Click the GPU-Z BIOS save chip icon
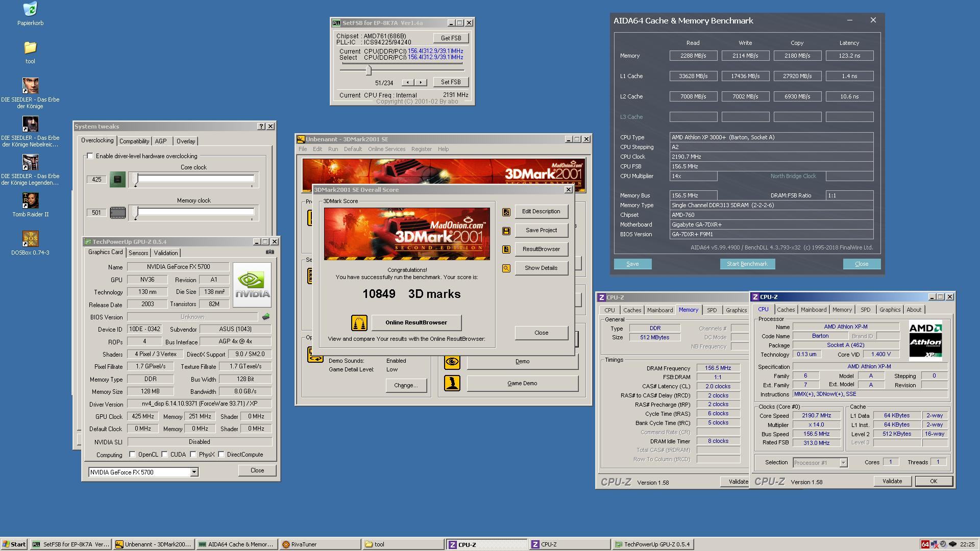980x551 pixels. pos(266,317)
